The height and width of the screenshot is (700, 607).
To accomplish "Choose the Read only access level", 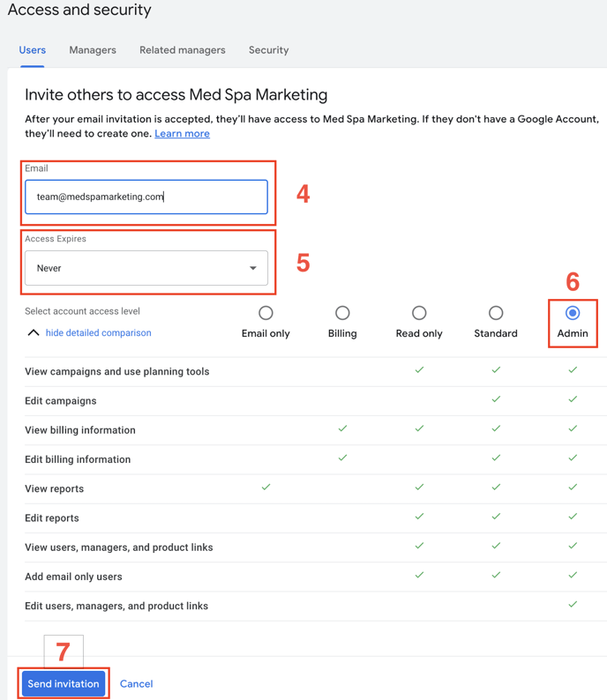I will [x=419, y=313].
